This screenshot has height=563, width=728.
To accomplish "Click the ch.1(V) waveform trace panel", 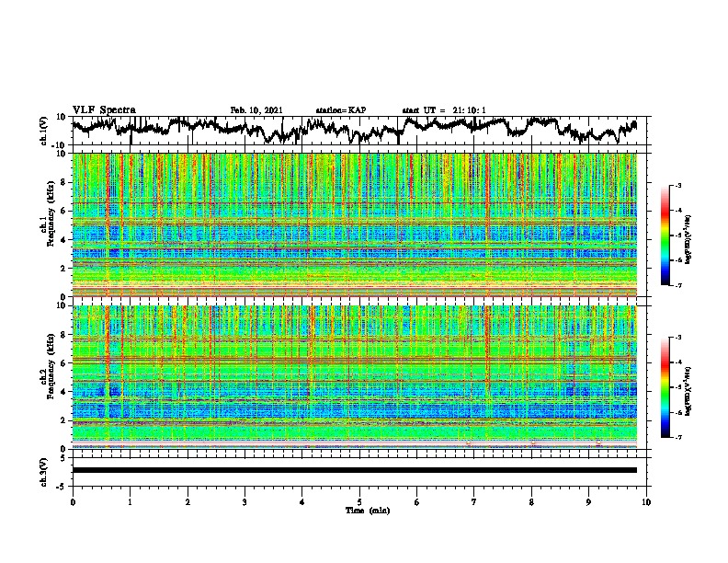I will 361,131.
